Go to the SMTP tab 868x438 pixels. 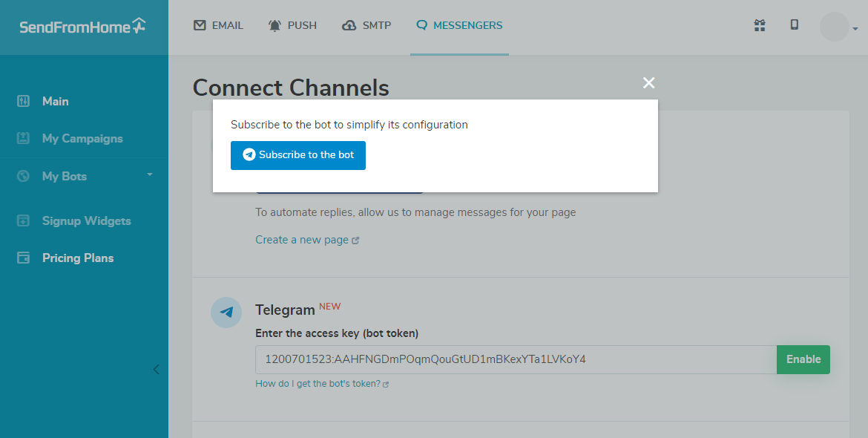[366, 25]
